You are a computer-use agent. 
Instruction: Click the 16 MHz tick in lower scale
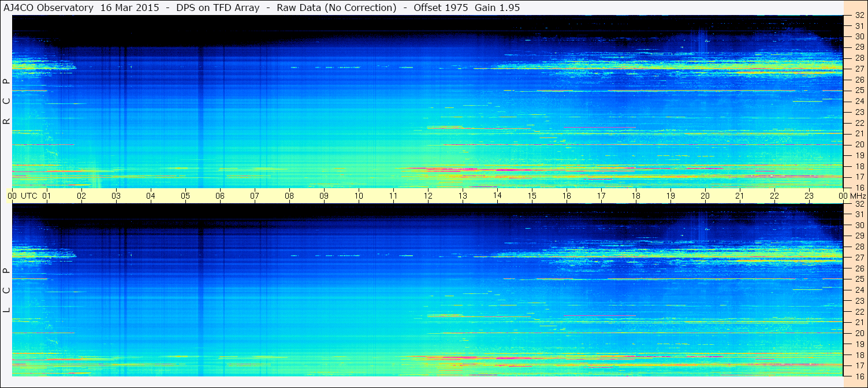point(859,376)
